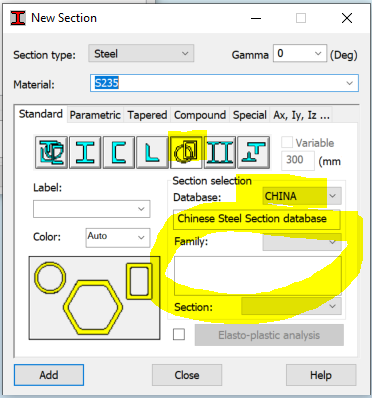Open the Special tab
372x398 pixels.
pyautogui.click(x=250, y=115)
